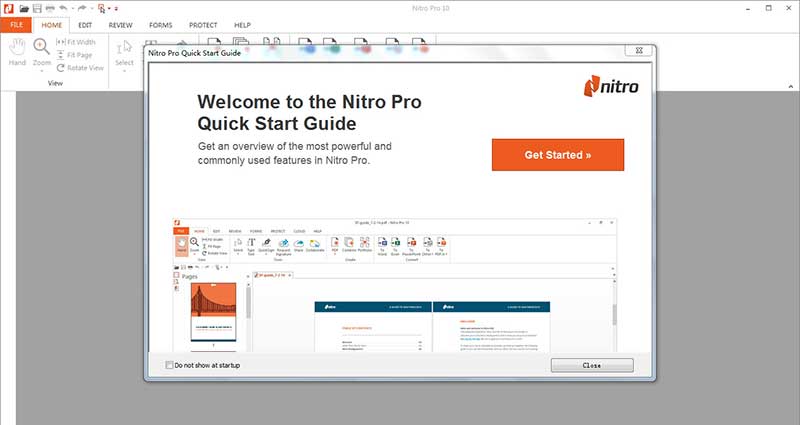Click the Nitro logo in the guide
Image resolution: width=800 pixels, height=425 pixels.
(x=611, y=86)
